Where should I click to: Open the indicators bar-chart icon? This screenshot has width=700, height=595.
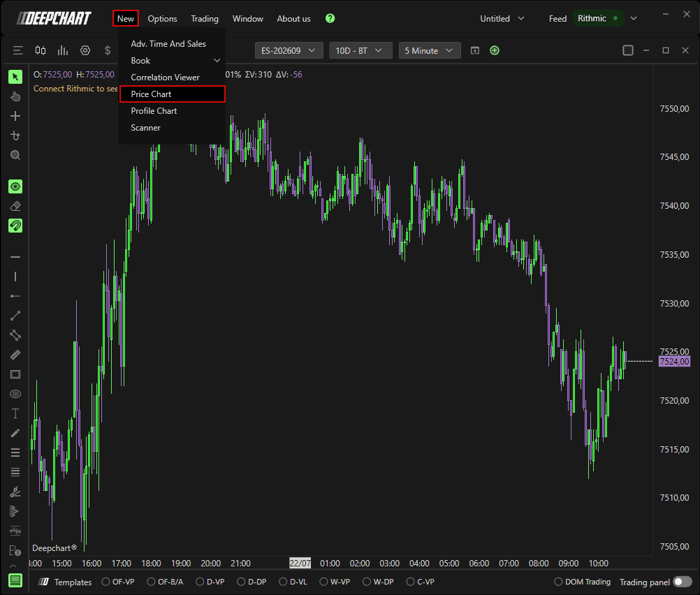[x=63, y=50]
